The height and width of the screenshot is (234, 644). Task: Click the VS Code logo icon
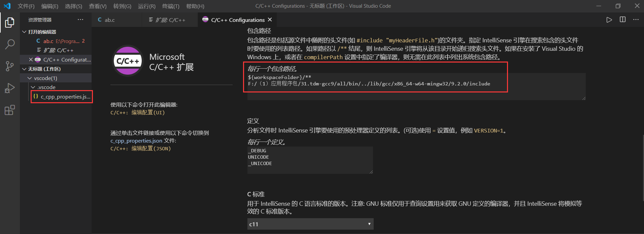(x=7, y=6)
